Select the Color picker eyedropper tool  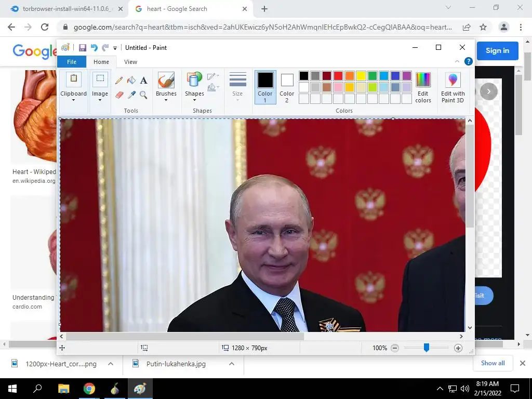click(131, 95)
